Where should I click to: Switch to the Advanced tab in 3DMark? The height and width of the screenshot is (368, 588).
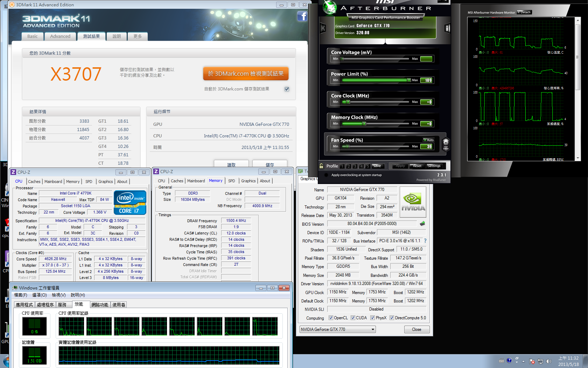60,36
